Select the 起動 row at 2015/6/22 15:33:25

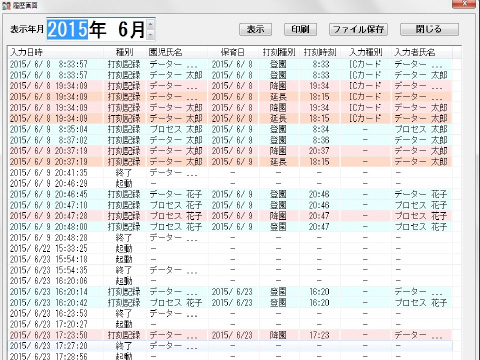point(230,248)
